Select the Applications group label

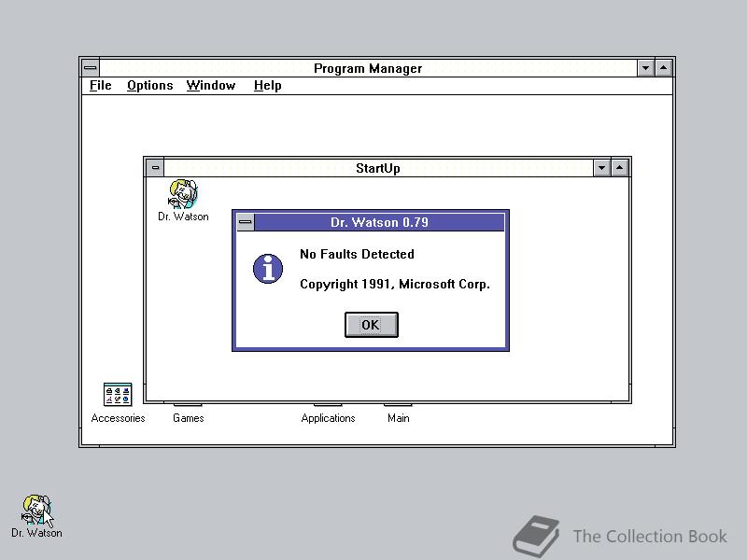[329, 418]
